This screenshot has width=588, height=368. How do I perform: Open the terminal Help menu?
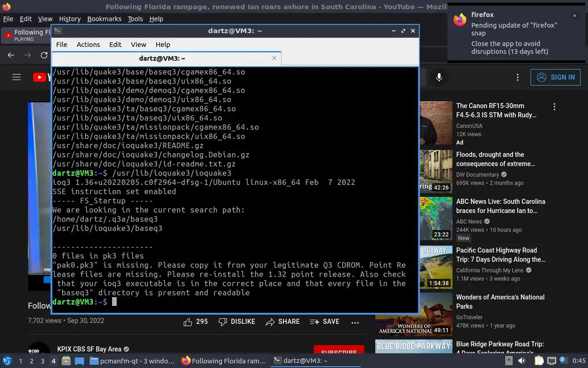coord(163,45)
